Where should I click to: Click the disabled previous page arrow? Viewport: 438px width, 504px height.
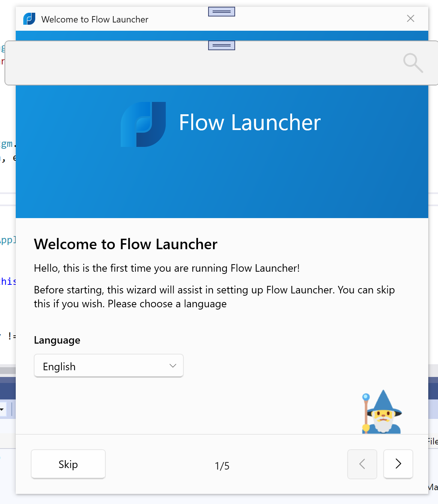[x=362, y=464]
